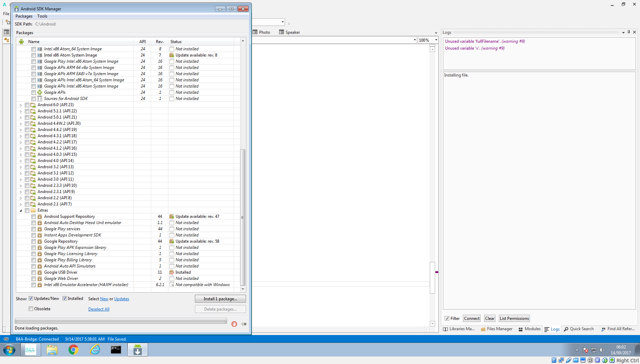Toggle the Installed show checkbox

pos(65,299)
